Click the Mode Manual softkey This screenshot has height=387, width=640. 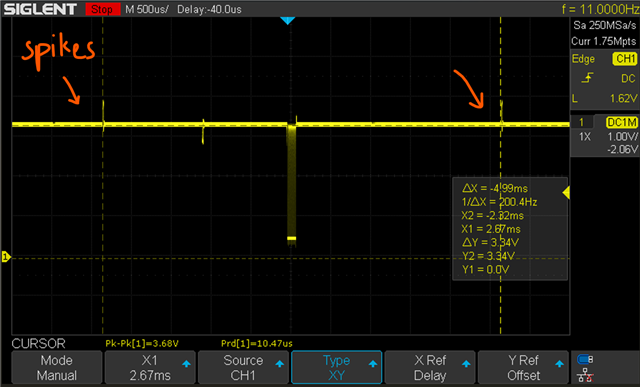[57, 367]
